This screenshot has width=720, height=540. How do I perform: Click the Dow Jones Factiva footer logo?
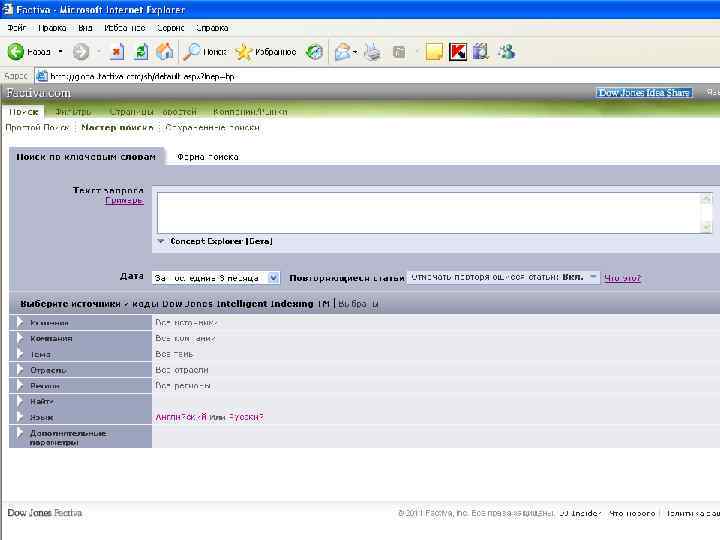tap(45, 513)
